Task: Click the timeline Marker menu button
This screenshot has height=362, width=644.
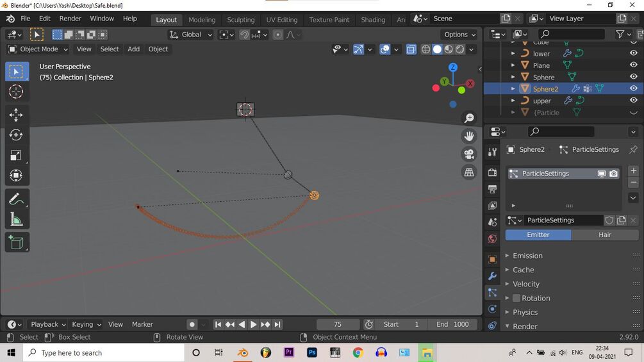Action: (x=142, y=325)
